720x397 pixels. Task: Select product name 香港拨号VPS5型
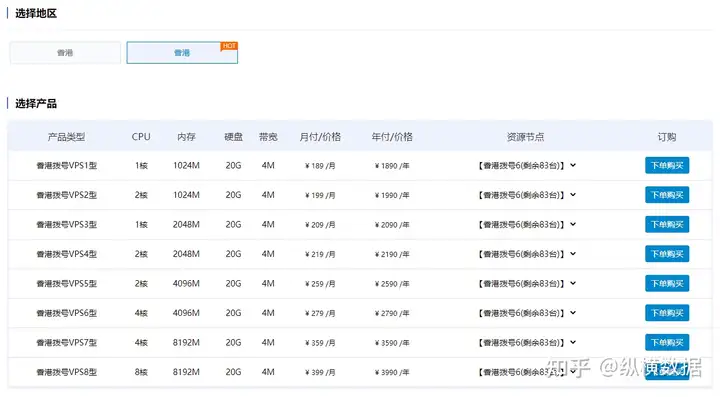(x=67, y=284)
